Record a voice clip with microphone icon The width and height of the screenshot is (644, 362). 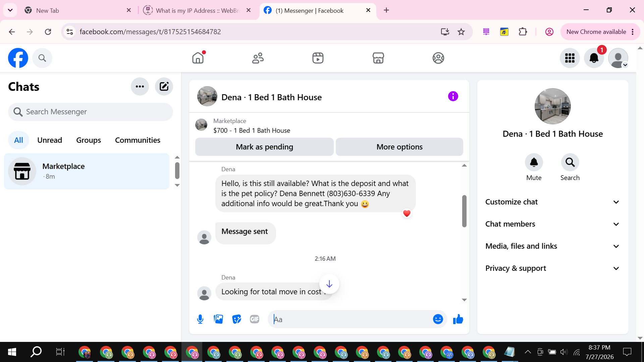pos(200,319)
